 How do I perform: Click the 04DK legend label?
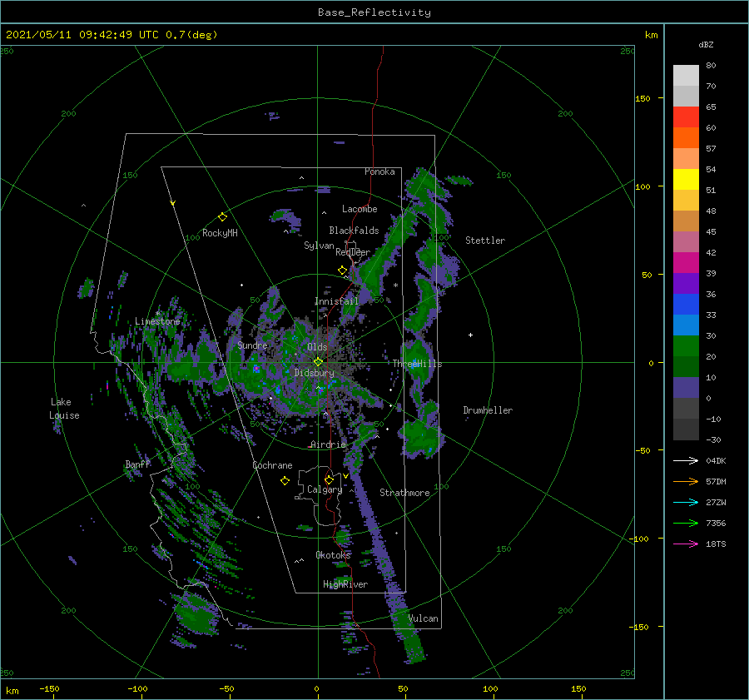tap(716, 460)
